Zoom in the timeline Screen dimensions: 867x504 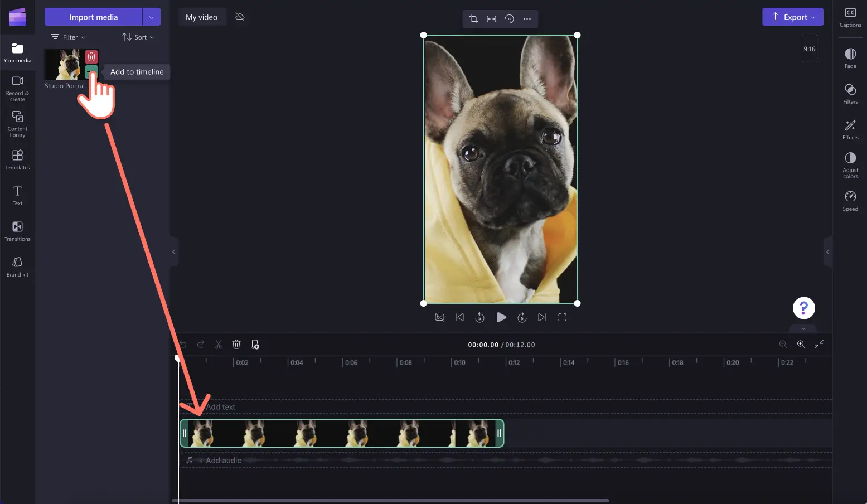tap(801, 344)
